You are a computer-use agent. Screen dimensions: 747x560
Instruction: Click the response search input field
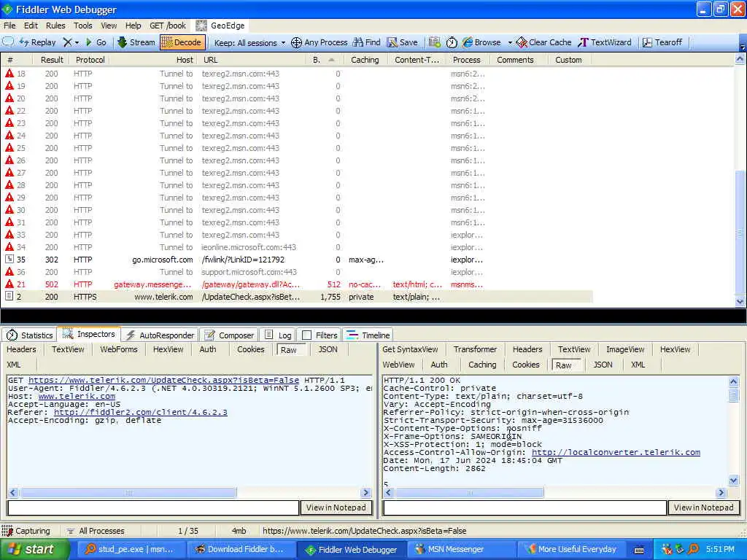[x=525, y=507]
